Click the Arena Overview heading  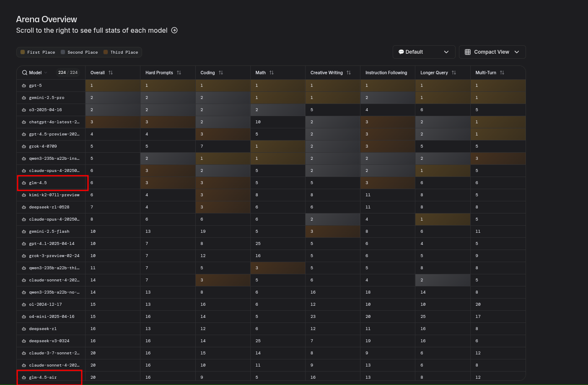pyautogui.click(x=47, y=19)
